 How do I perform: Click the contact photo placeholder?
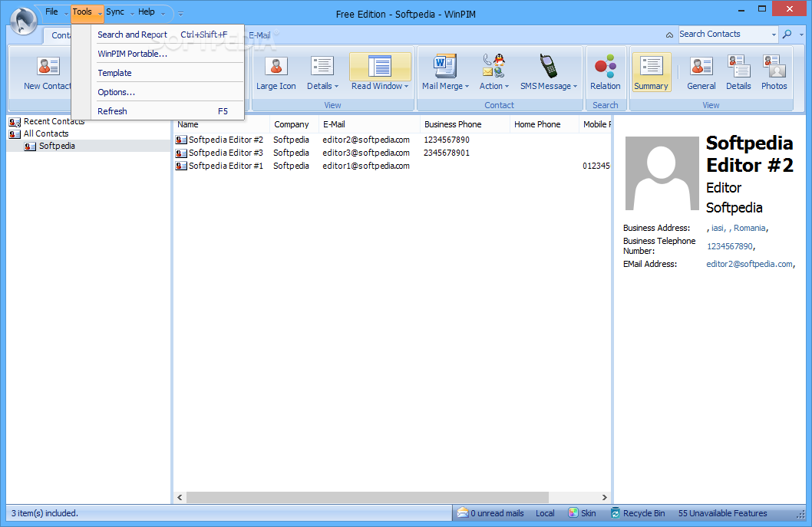(x=662, y=173)
